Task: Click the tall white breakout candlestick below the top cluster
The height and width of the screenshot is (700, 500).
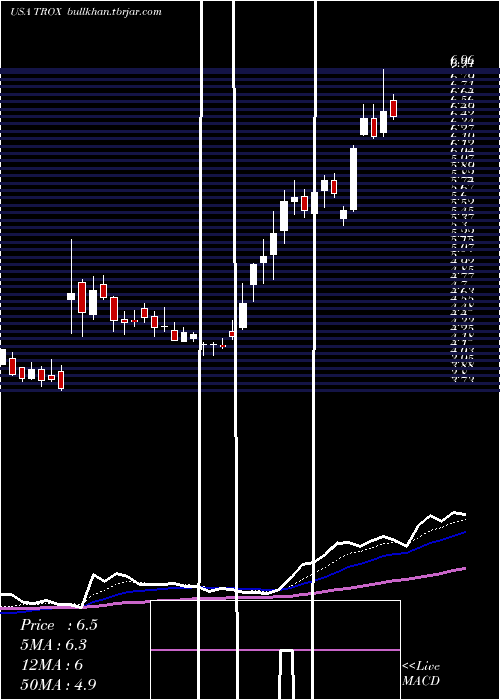Action: (353, 179)
